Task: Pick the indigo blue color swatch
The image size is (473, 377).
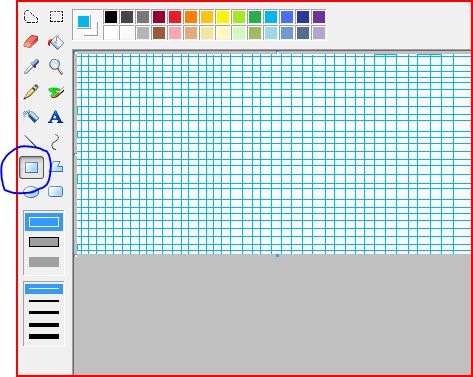Action: click(x=287, y=17)
